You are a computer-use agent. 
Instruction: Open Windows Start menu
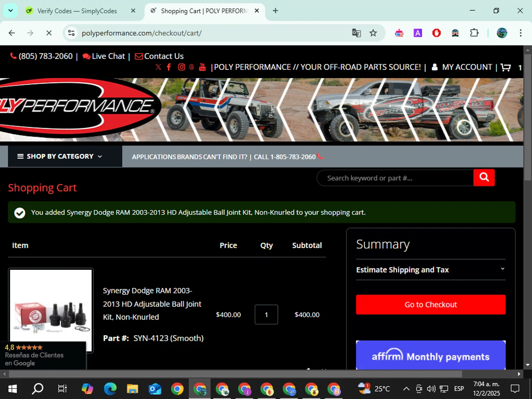coord(12,389)
